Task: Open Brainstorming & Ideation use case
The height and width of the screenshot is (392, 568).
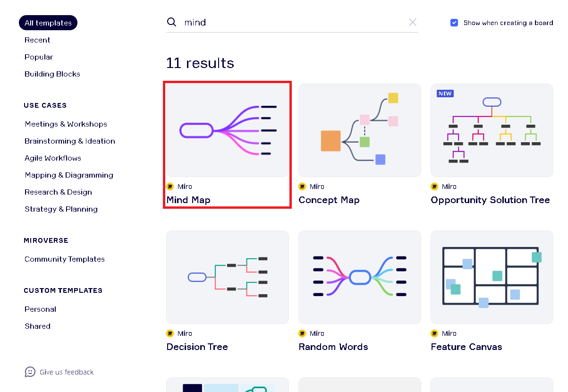Action: (x=70, y=141)
